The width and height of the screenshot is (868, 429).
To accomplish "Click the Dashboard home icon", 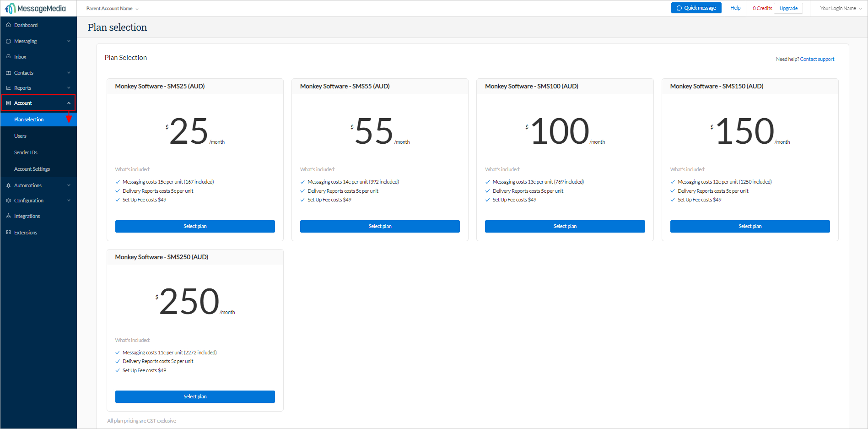I will click(x=8, y=25).
